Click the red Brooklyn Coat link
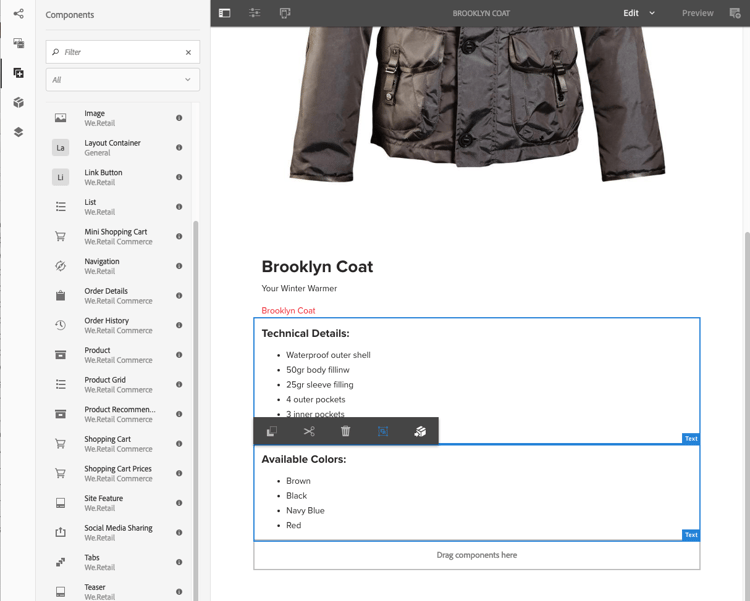This screenshot has width=750, height=601. click(288, 311)
